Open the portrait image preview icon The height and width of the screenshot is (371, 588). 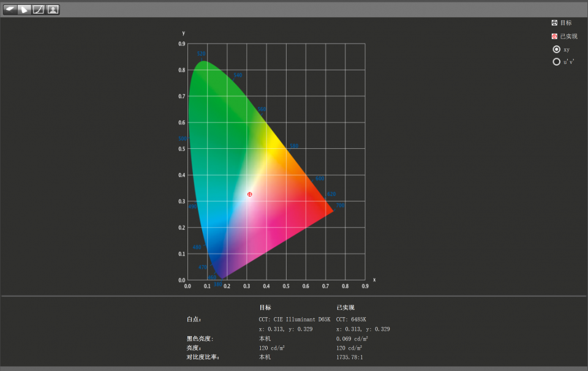pyautogui.click(x=53, y=9)
